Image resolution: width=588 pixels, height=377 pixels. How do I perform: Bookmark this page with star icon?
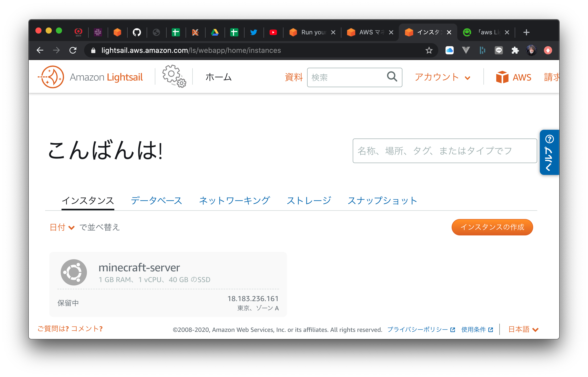click(429, 50)
